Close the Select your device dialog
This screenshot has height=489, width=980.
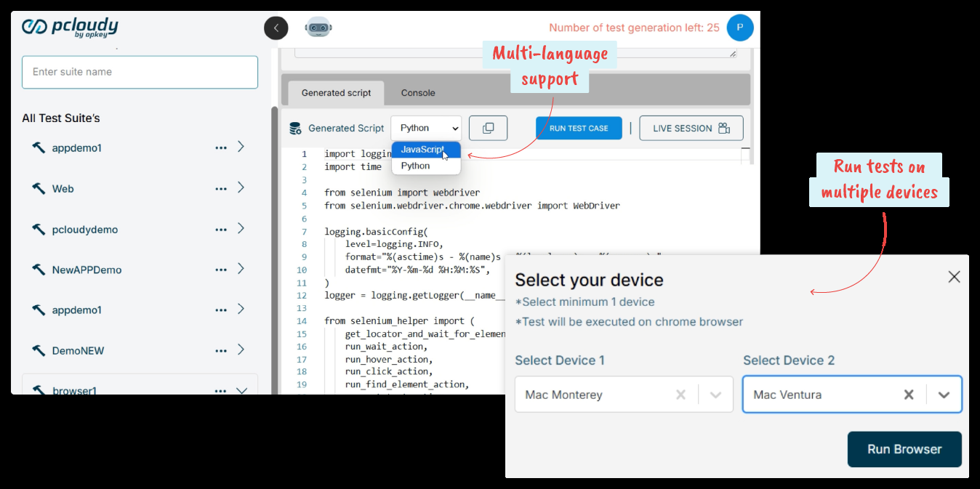(954, 277)
